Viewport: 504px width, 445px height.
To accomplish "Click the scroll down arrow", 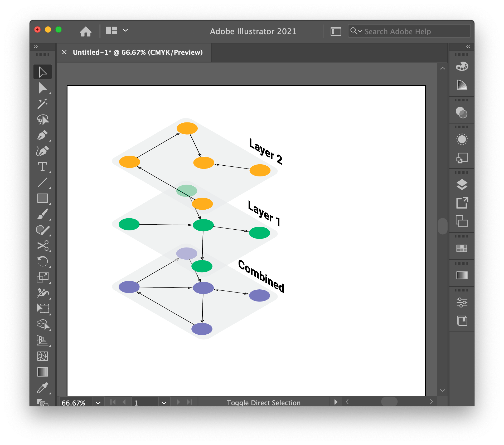I will tap(443, 390).
